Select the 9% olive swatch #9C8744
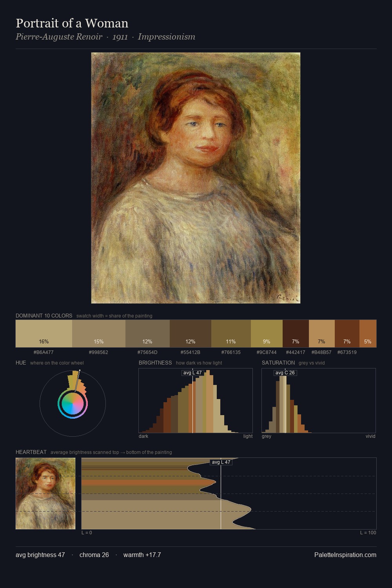 pyautogui.click(x=267, y=334)
